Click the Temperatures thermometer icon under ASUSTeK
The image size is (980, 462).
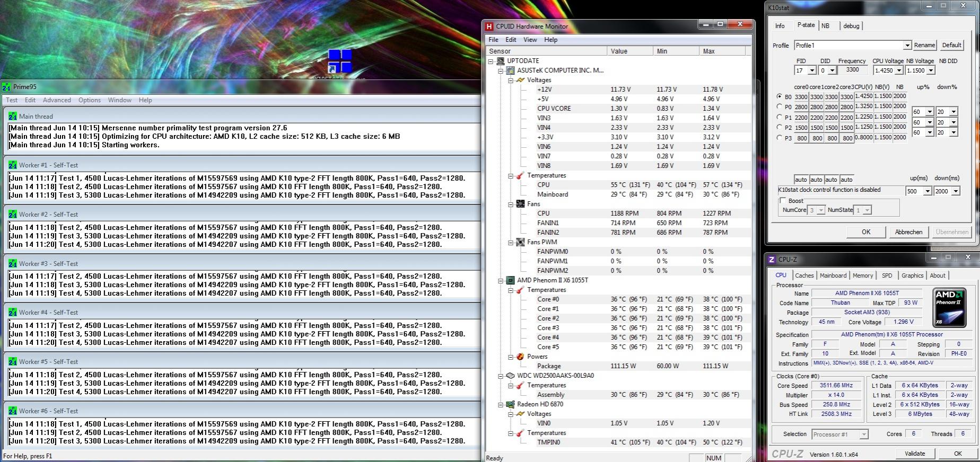pyautogui.click(x=520, y=175)
